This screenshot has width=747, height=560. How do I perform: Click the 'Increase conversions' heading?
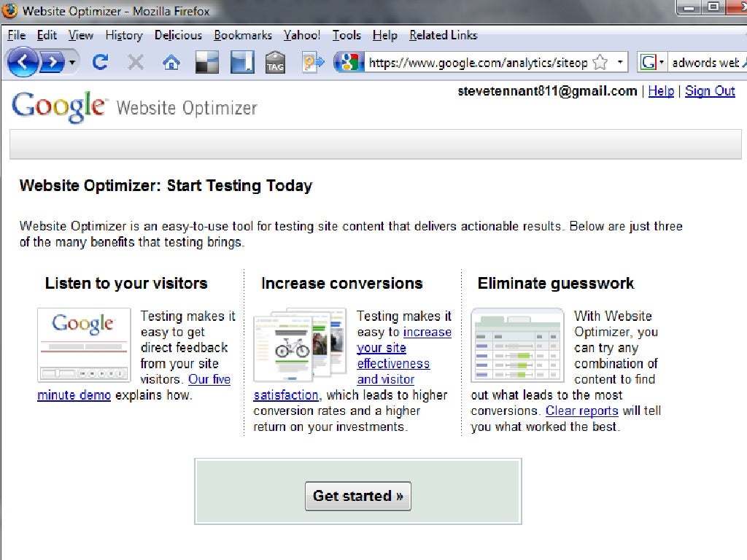[x=342, y=284]
